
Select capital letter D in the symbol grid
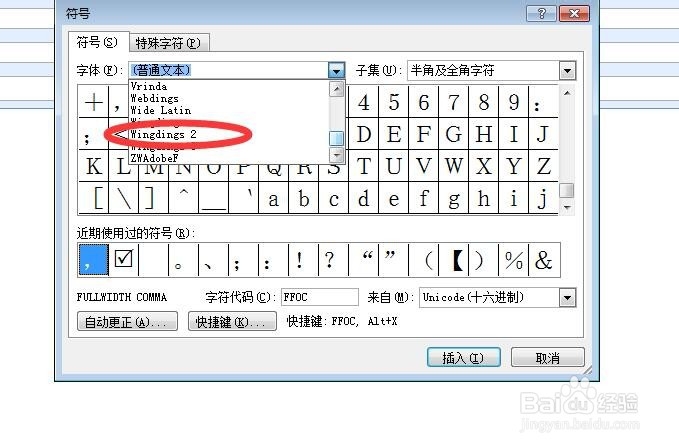364,134
